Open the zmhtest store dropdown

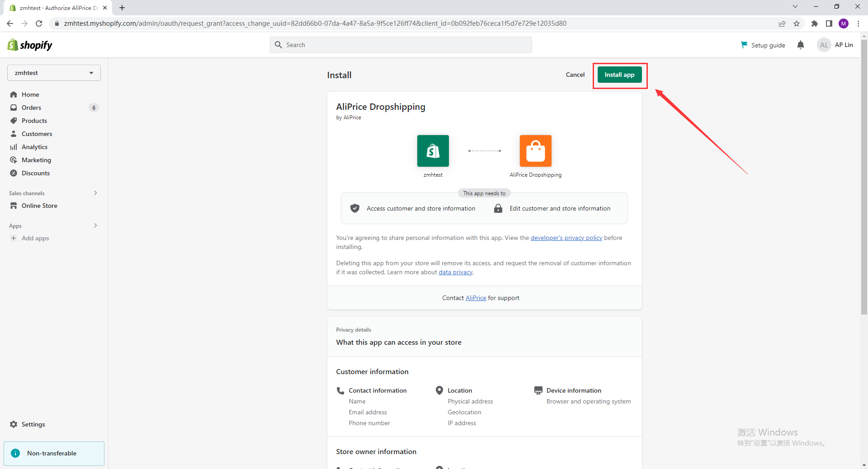(x=54, y=73)
